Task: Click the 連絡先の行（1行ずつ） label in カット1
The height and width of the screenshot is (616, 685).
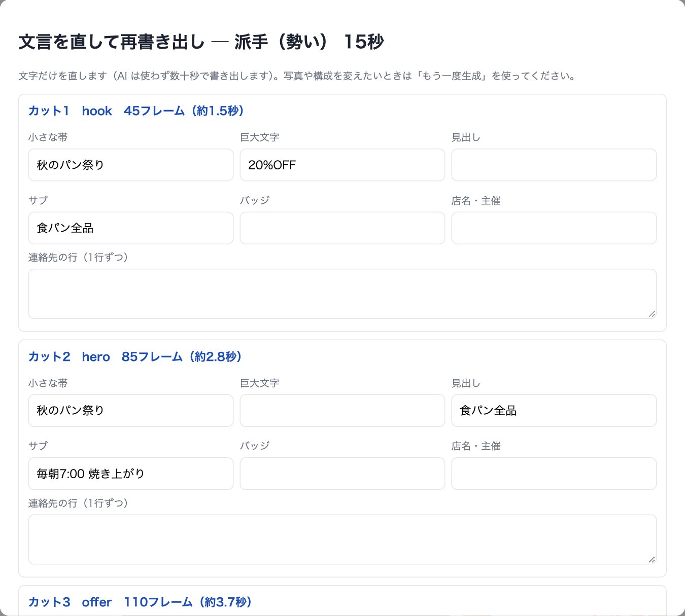Action: click(78, 258)
